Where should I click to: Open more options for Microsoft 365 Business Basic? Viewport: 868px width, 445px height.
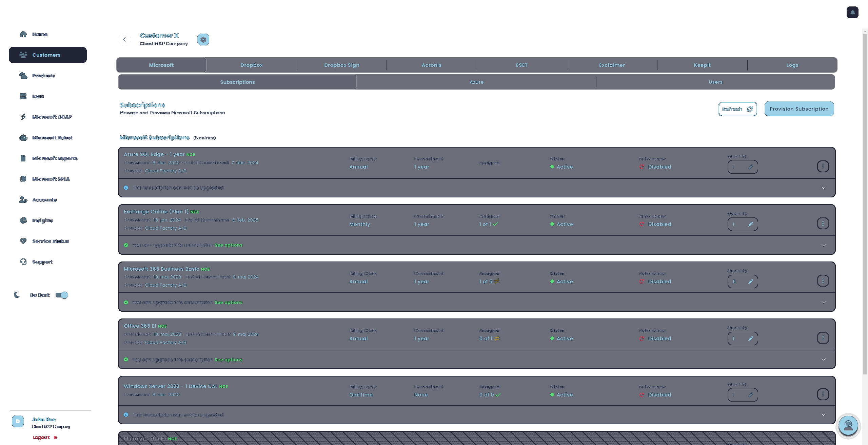coord(823,281)
